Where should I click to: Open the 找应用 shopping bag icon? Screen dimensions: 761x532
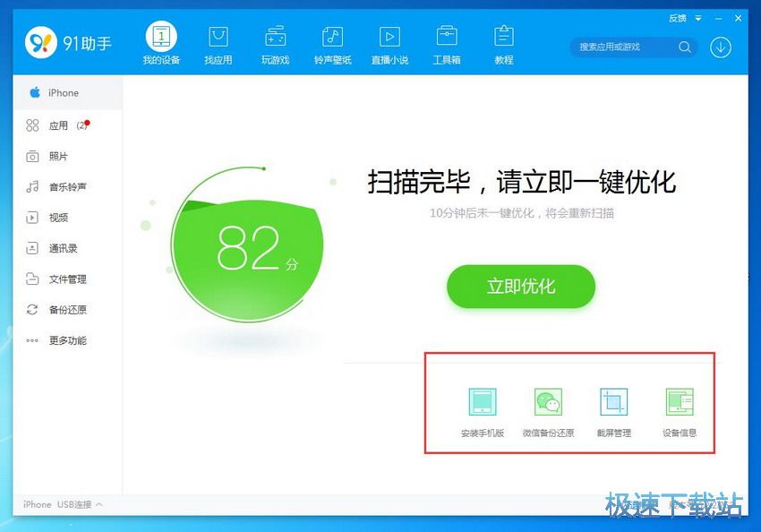(x=218, y=37)
